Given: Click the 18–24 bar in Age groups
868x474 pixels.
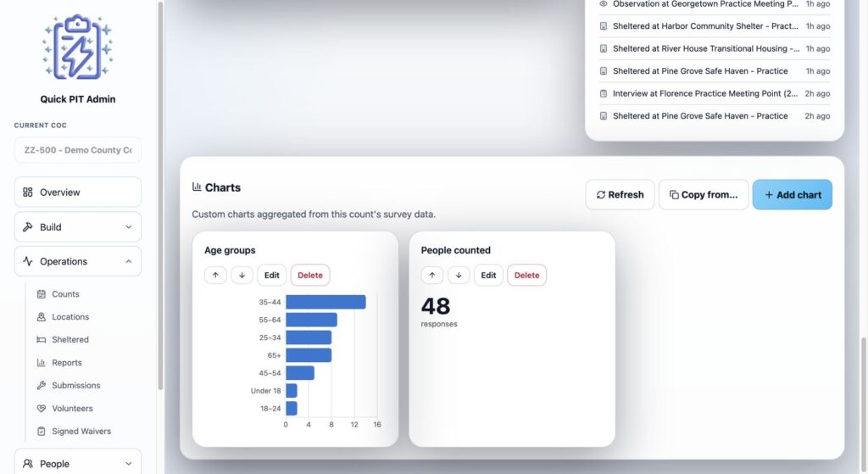Looking at the screenshot, I should 292,408.
